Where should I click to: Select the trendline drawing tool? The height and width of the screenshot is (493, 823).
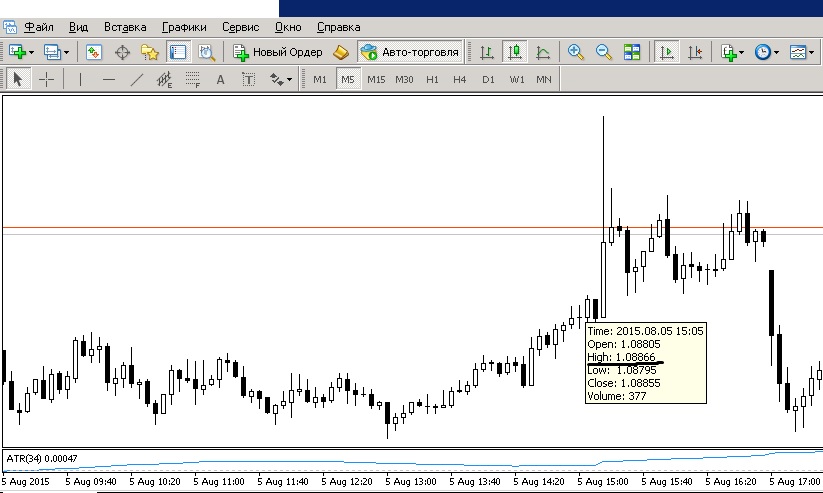[x=137, y=79]
